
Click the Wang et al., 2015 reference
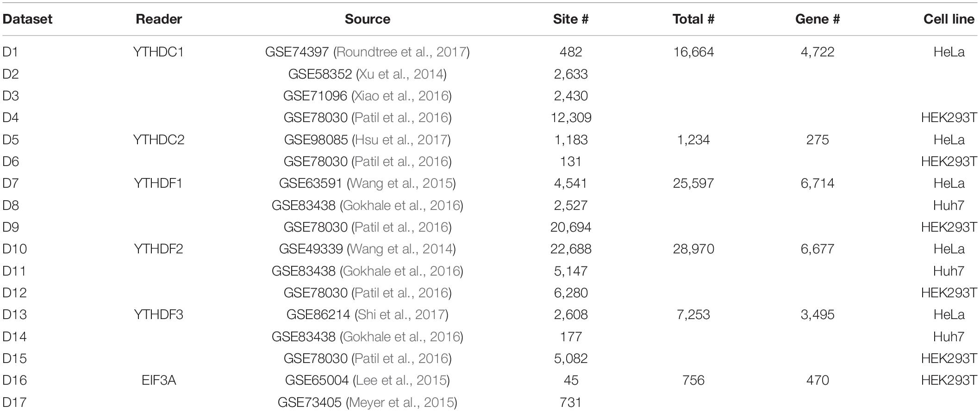tap(401, 183)
